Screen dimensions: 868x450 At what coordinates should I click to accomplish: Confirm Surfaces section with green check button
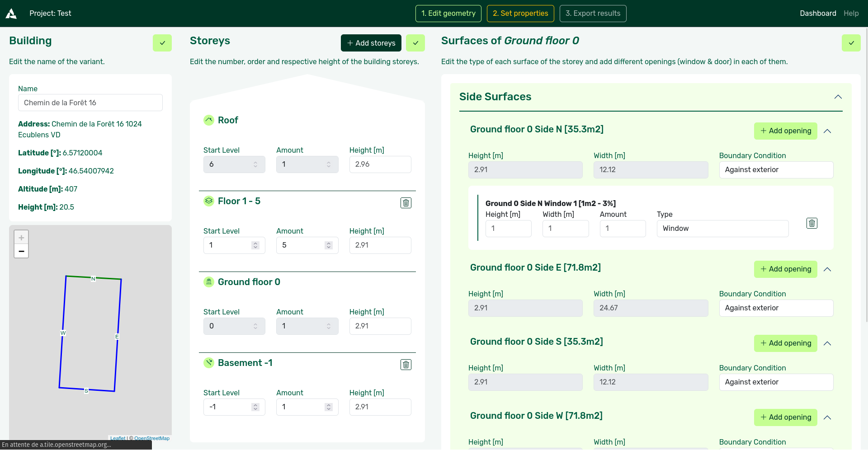point(851,43)
